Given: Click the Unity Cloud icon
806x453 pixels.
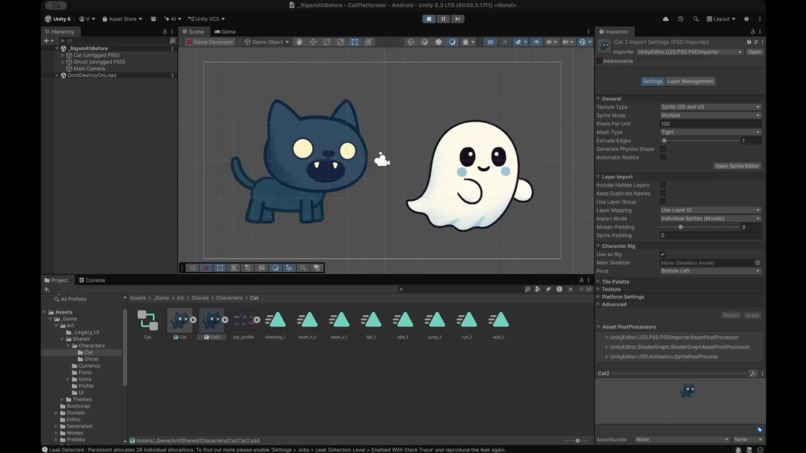Looking at the screenshot, I should [666, 19].
